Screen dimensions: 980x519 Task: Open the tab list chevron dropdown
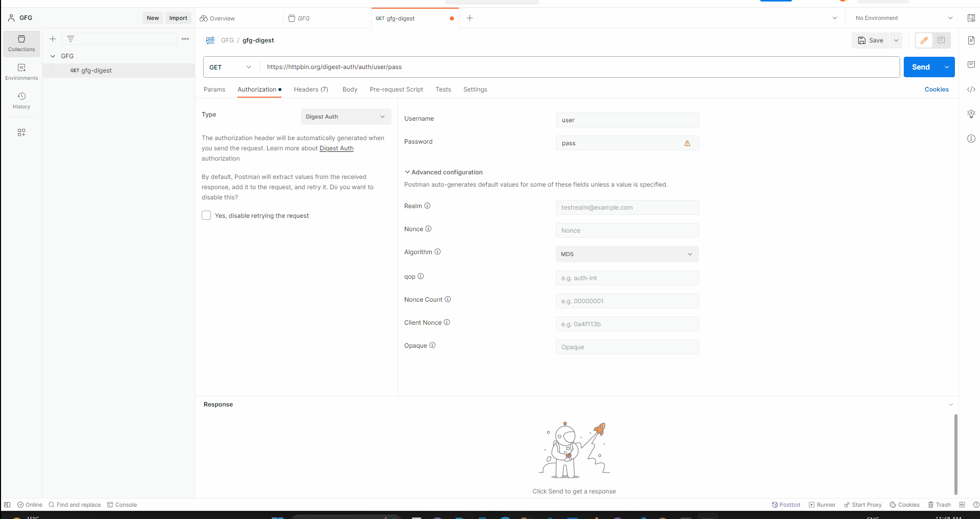coord(835,18)
